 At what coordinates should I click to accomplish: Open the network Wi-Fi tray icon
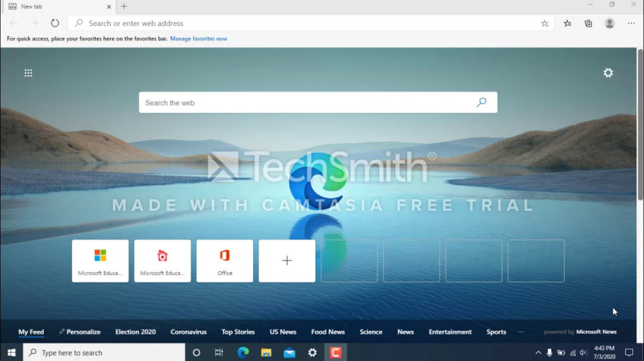[573, 353]
